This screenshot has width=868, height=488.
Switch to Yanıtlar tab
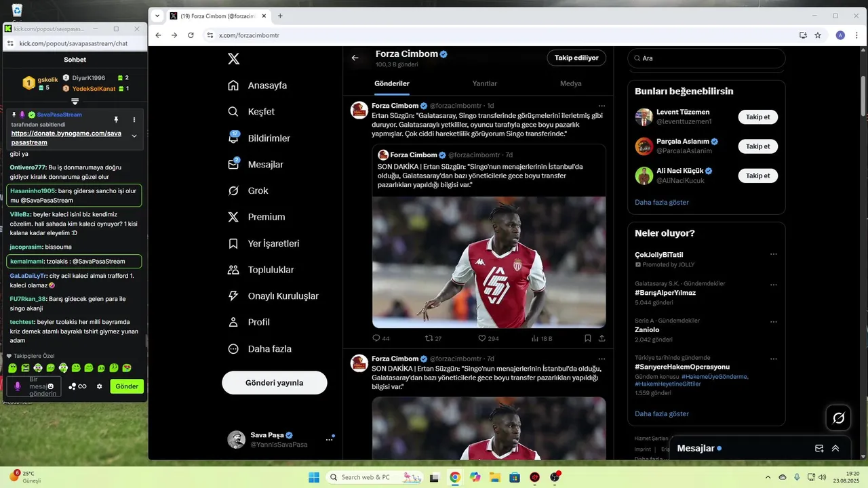(485, 83)
